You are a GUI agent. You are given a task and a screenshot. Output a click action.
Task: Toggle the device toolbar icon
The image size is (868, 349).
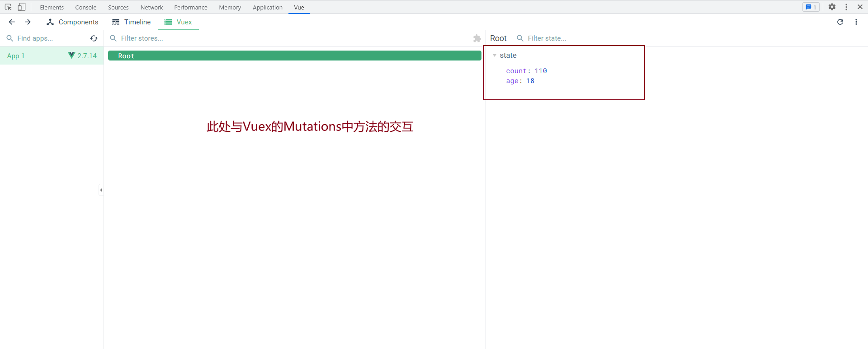coord(21,7)
